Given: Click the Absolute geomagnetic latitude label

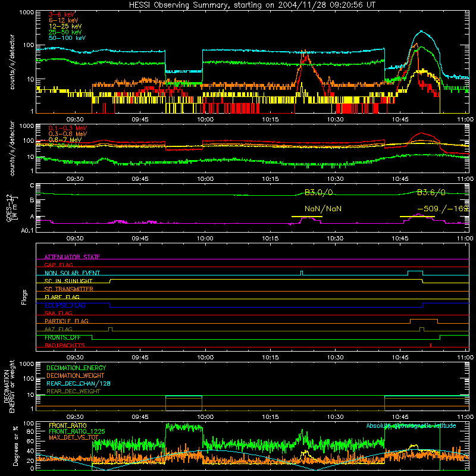Looking at the screenshot, I should (x=411, y=425).
